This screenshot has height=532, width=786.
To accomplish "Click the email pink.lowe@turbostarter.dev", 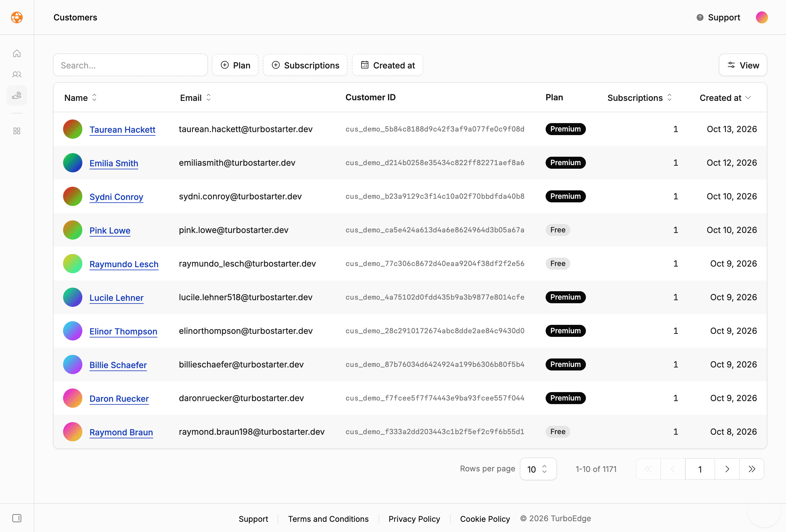I will [x=234, y=230].
